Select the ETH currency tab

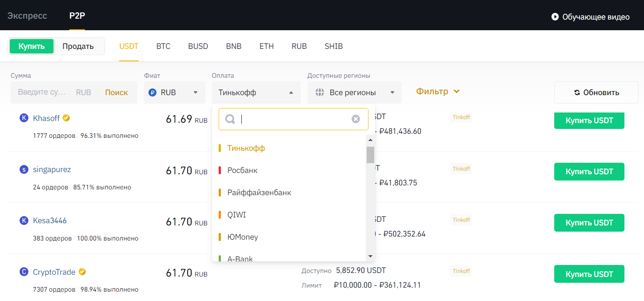point(267,46)
